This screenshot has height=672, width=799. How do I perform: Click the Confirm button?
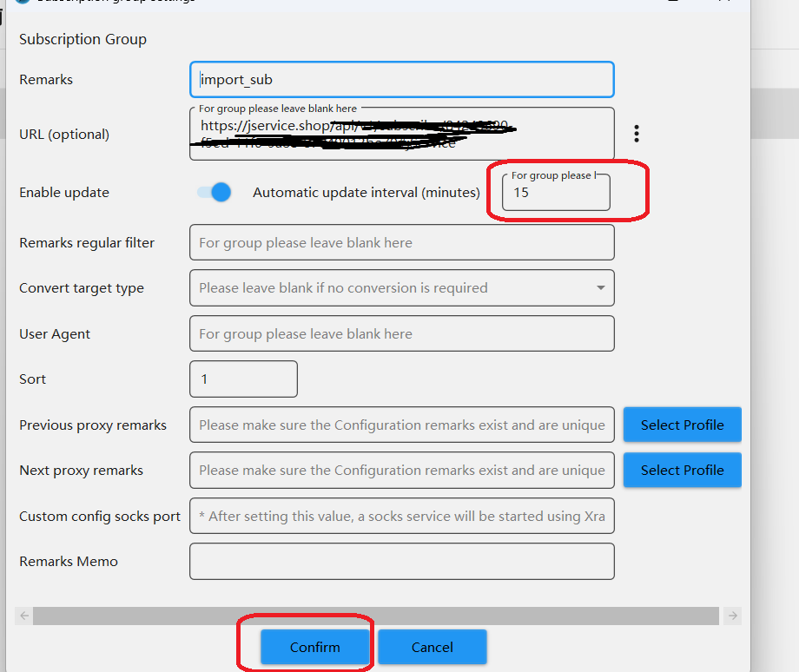click(x=315, y=647)
